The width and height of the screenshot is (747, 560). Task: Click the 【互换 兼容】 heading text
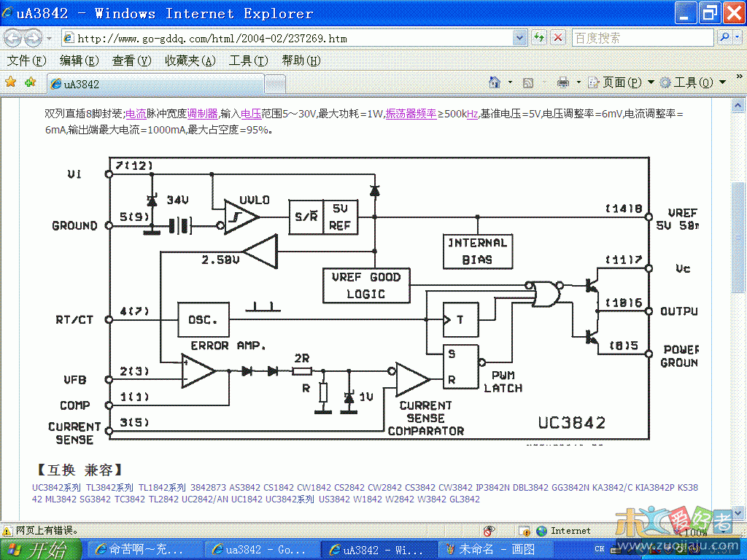pos(79,470)
